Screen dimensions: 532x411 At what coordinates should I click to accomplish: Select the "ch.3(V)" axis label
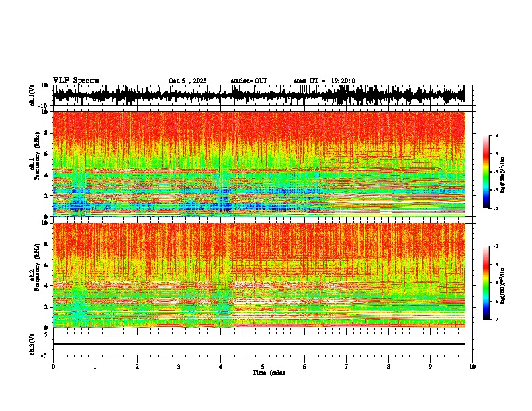pos(32,345)
